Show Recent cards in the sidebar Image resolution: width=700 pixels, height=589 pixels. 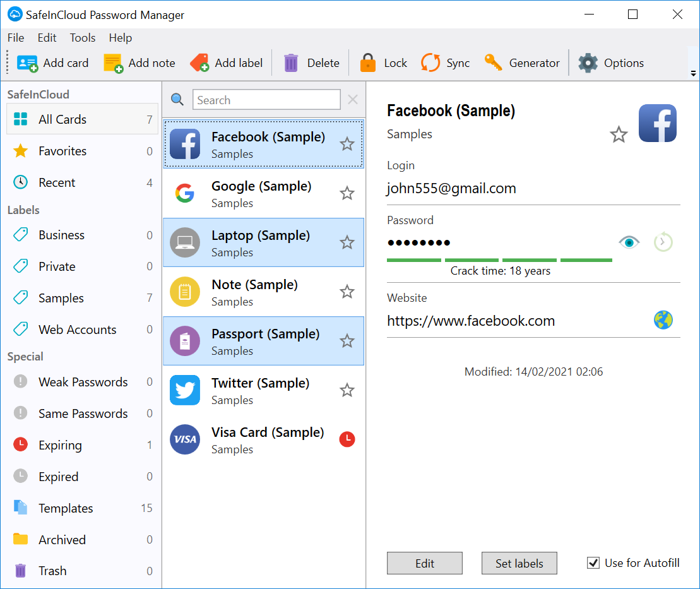coord(82,182)
